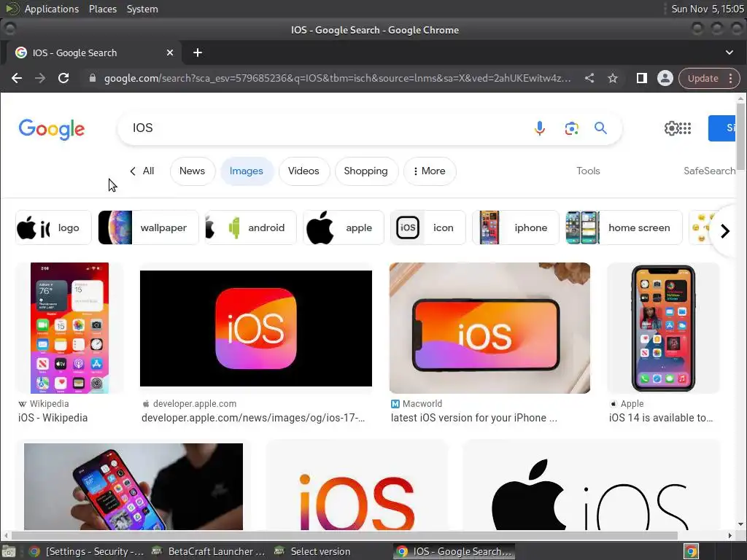Image resolution: width=747 pixels, height=560 pixels.
Task: Open the Chrome profile avatar
Action: coord(665,78)
